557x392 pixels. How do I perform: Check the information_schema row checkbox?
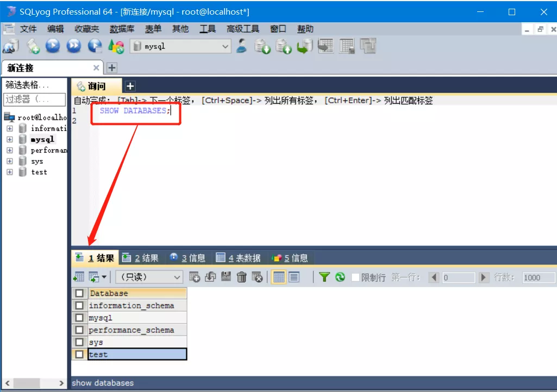(x=79, y=305)
